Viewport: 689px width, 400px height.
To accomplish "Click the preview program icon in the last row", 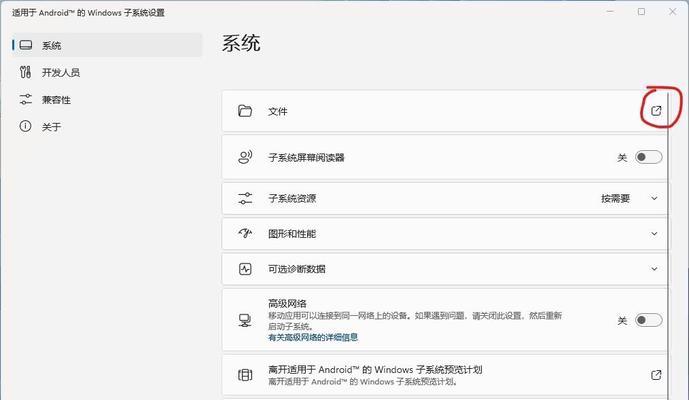I will pyautogui.click(x=245, y=375).
